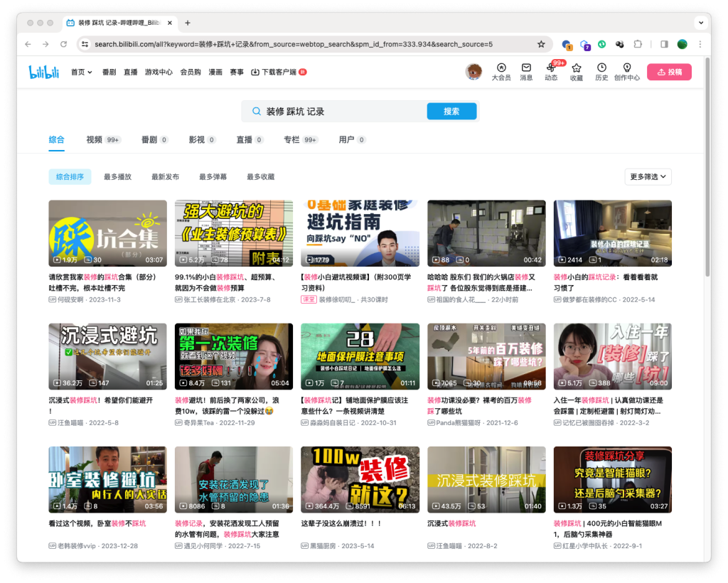This screenshot has height=583, width=728.
Task: Open 消息 messages icon
Action: 526,68
